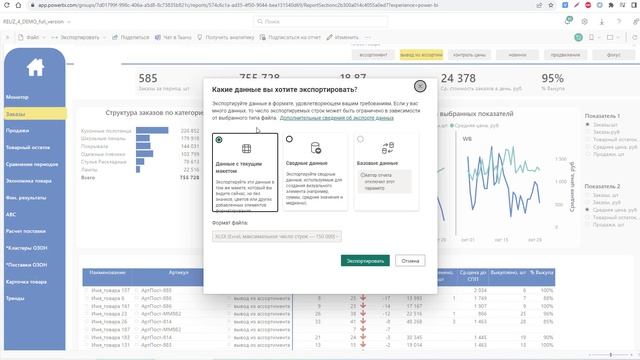Click the data transfer icon in the underlying data card
This screenshot has width=640, height=360.
[x=387, y=148]
